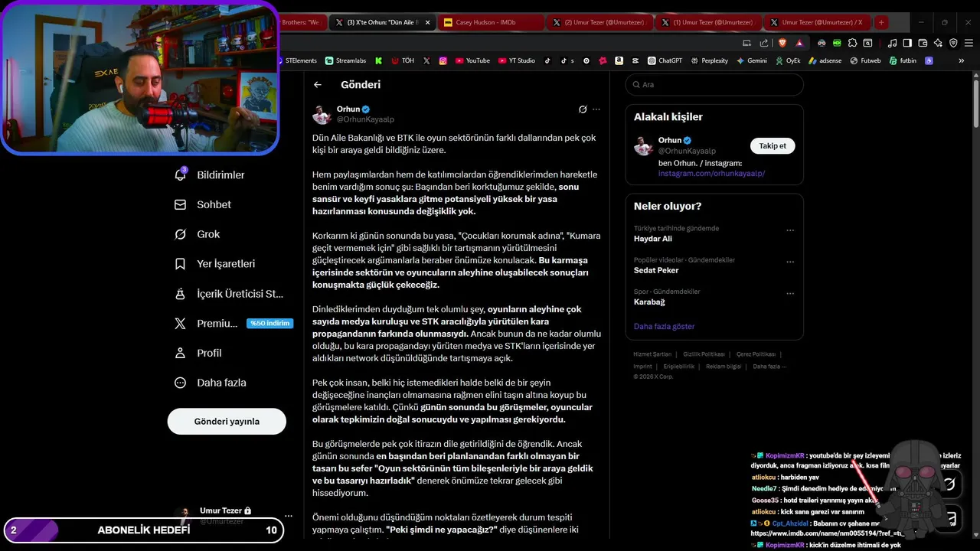Switch to (2) Umur Tezer tab
The image size is (980, 551).
click(x=599, y=22)
